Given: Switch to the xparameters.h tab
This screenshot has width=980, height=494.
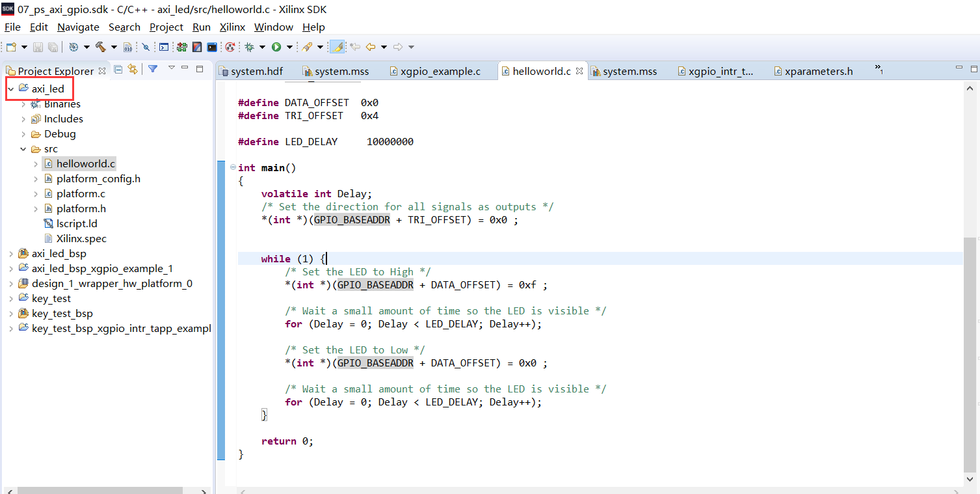Looking at the screenshot, I should pos(813,72).
